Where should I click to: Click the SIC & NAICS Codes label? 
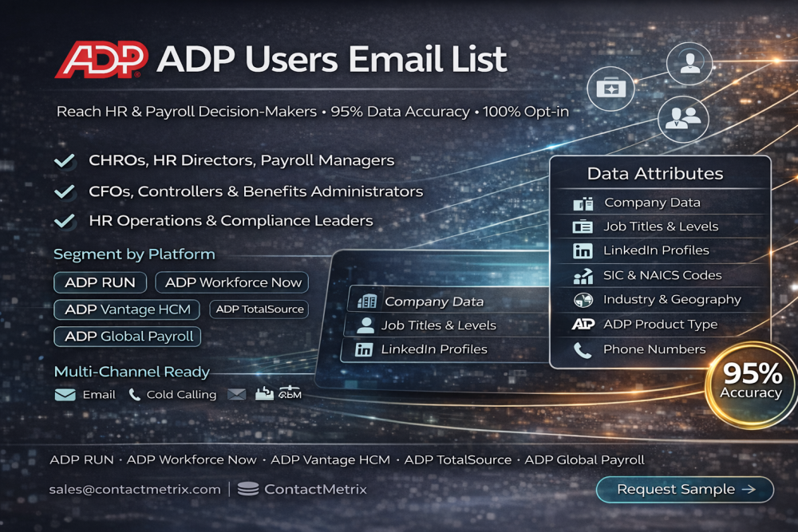662,275
